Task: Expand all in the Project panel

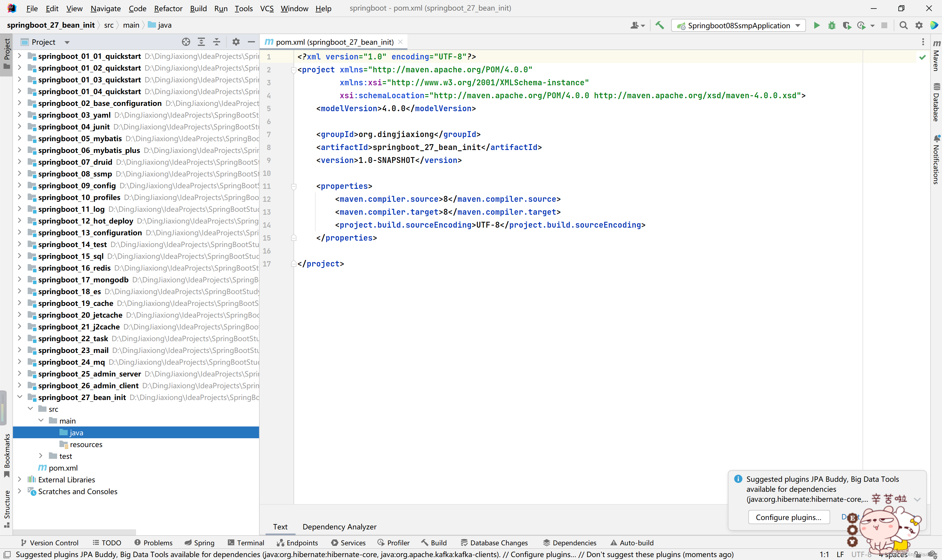Action: [201, 42]
